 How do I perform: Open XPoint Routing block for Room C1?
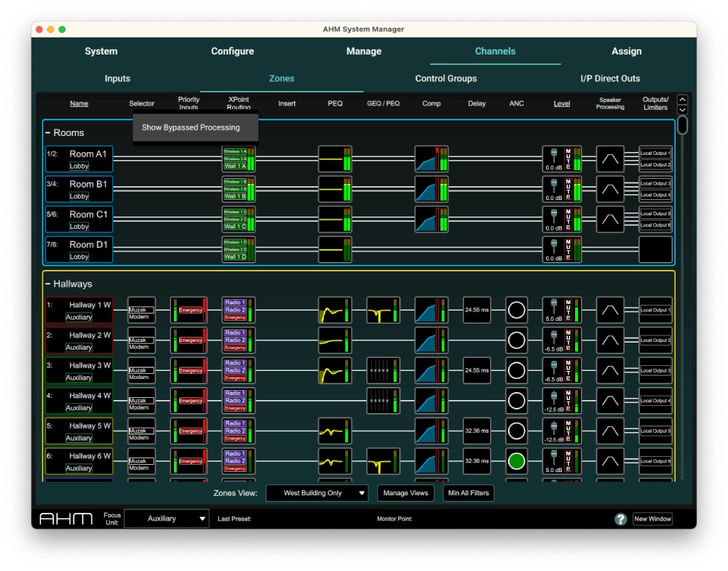(x=237, y=218)
